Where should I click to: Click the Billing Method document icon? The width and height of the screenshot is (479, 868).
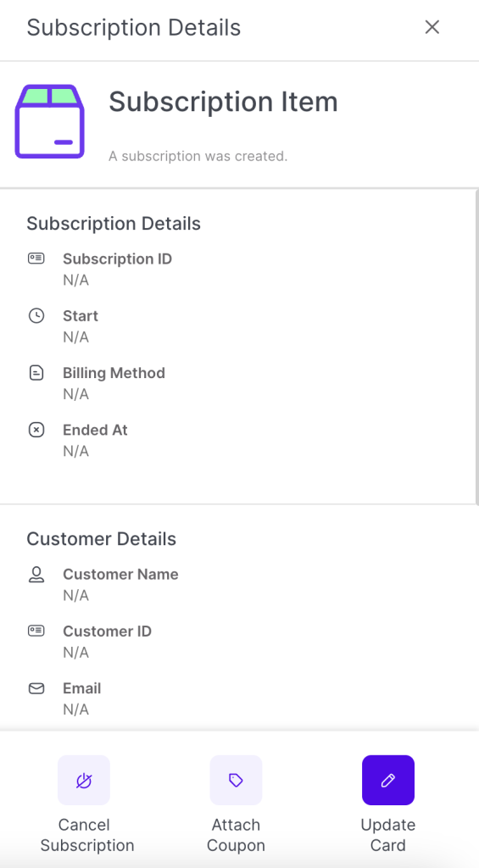point(36,373)
